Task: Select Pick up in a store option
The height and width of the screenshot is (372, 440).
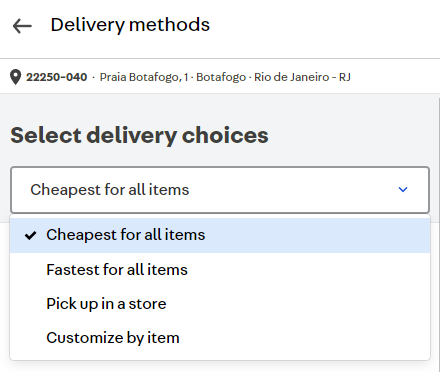Action: [220, 304]
